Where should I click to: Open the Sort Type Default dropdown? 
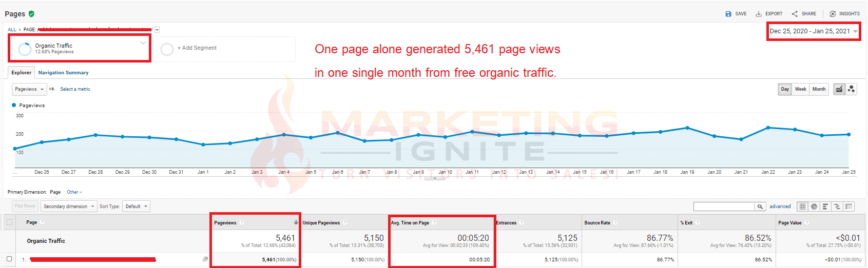coord(137,207)
